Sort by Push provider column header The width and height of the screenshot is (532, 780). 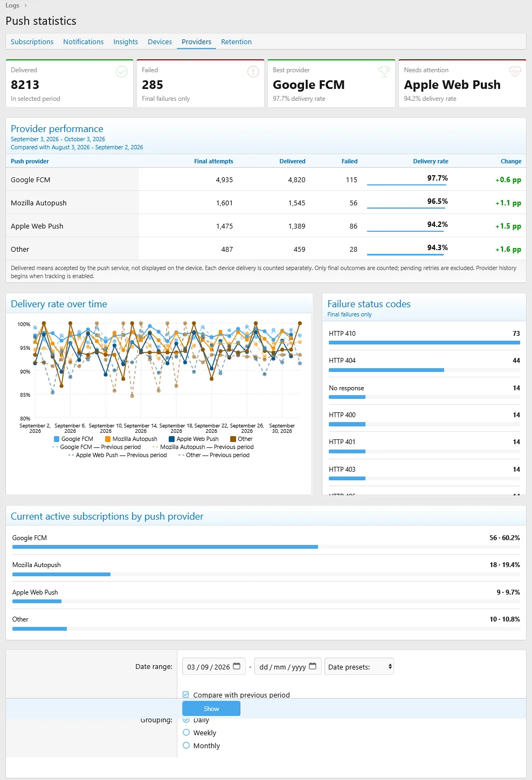click(30, 161)
